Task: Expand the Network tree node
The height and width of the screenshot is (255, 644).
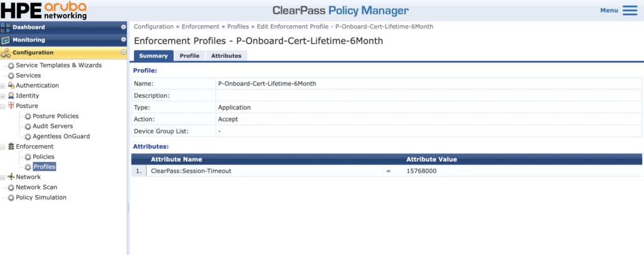Action: coord(3,178)
